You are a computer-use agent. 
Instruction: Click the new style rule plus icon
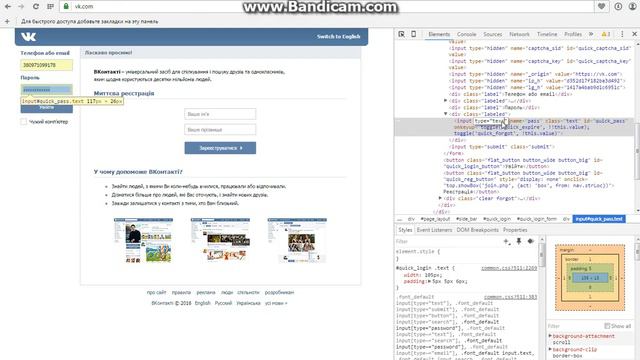(x=507, y=241)
